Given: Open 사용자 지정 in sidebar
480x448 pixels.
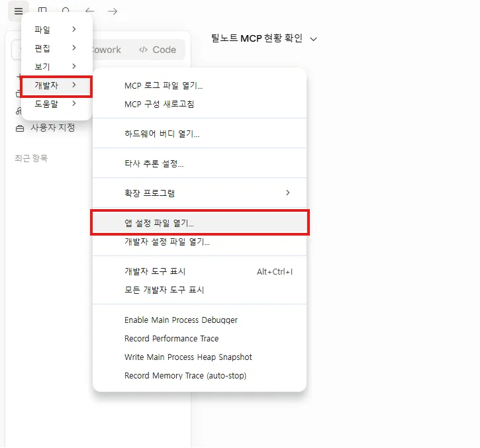Looking at the screenshot, I should pyautogui.click(x=46, y=128).
